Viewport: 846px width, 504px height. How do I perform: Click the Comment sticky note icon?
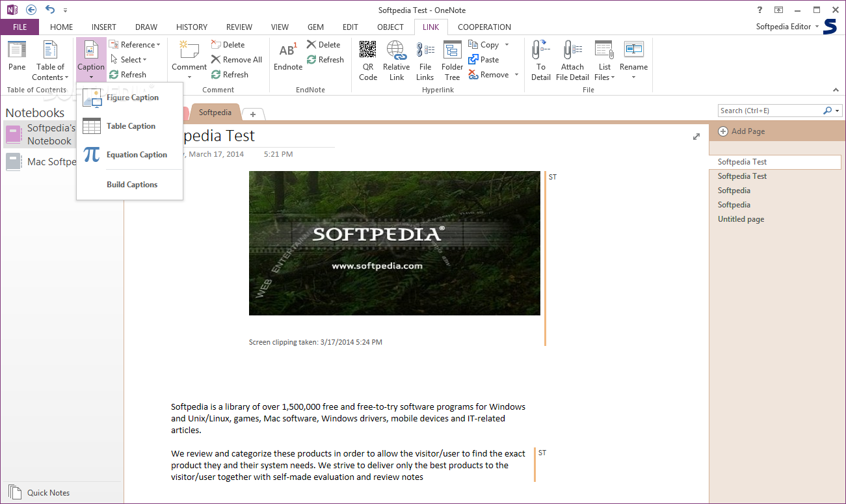[189, 49]
